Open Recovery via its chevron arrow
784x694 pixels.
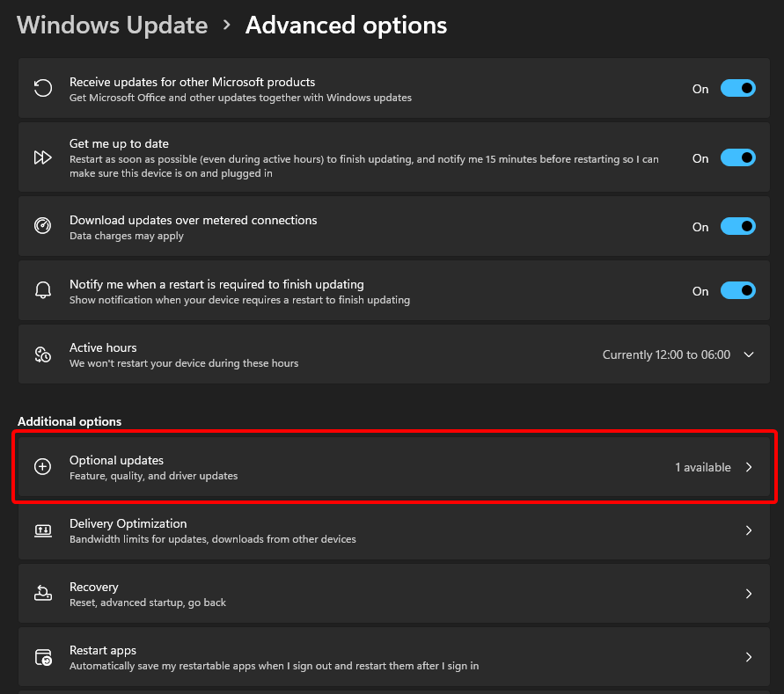point(749,594)
